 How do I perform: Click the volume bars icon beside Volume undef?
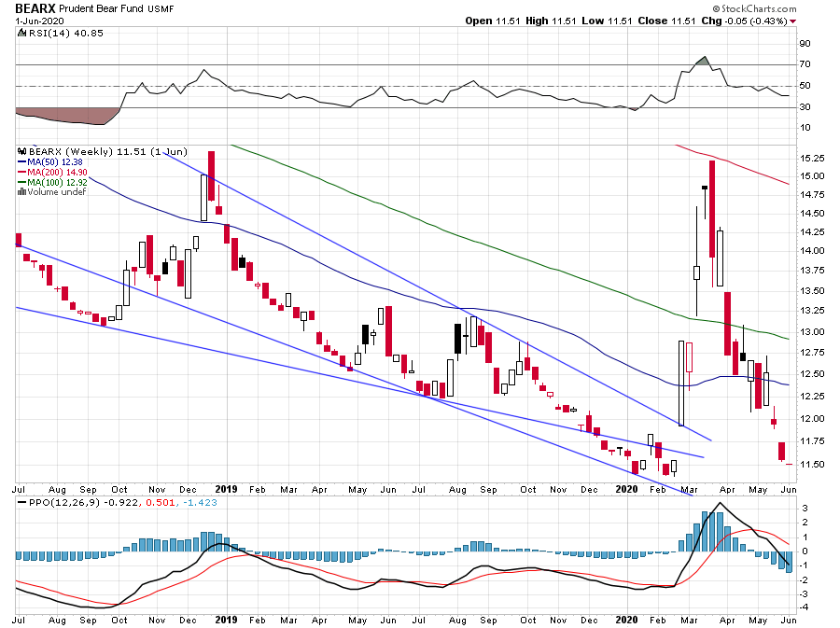tap(22, 191)
